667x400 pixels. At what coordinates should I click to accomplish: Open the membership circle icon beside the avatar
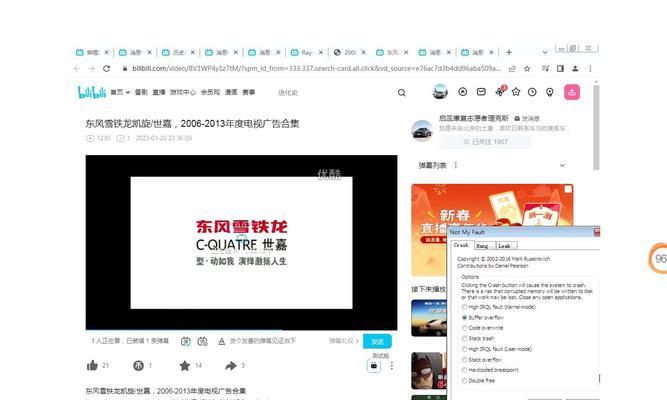tap(462, 92)
